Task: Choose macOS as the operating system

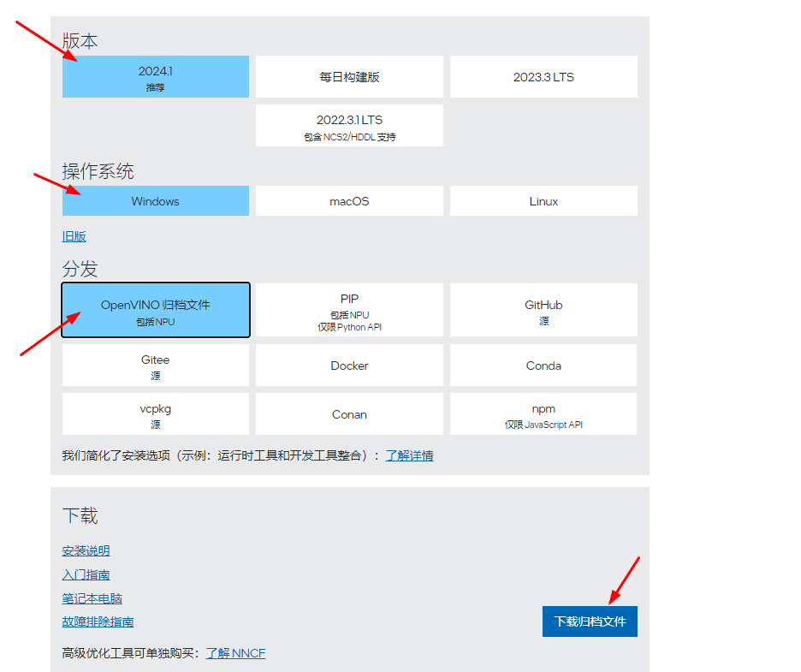Action: point(349,201)
